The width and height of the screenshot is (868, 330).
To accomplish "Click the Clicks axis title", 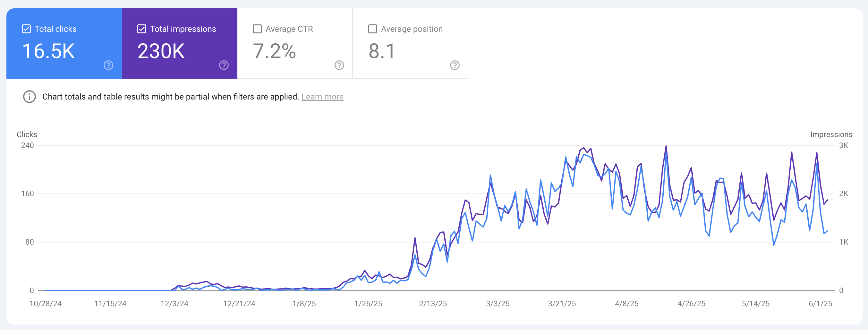I will (x=27, y=134).
